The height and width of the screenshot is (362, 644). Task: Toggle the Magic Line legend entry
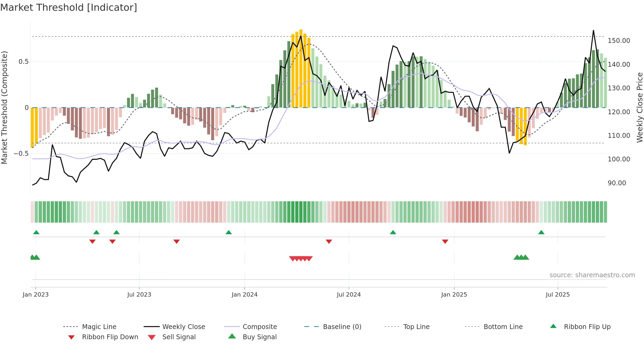(90, 327)
